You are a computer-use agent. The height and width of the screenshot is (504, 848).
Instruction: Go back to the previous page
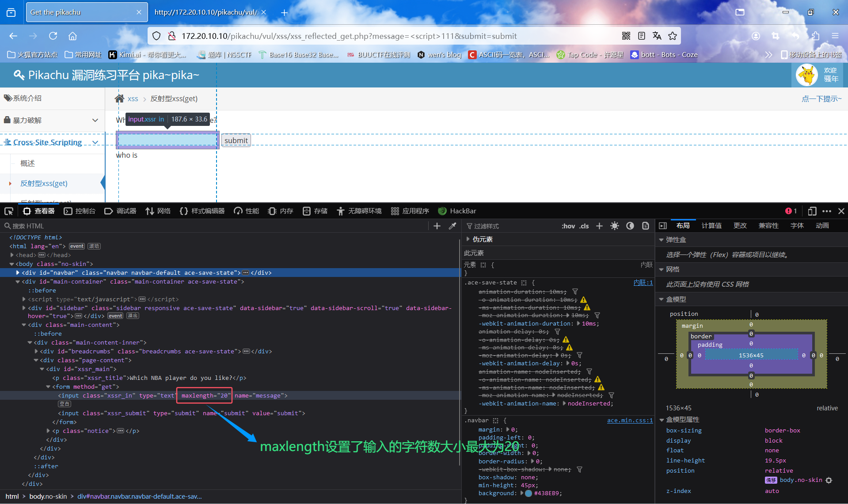[x=13, y=36]
